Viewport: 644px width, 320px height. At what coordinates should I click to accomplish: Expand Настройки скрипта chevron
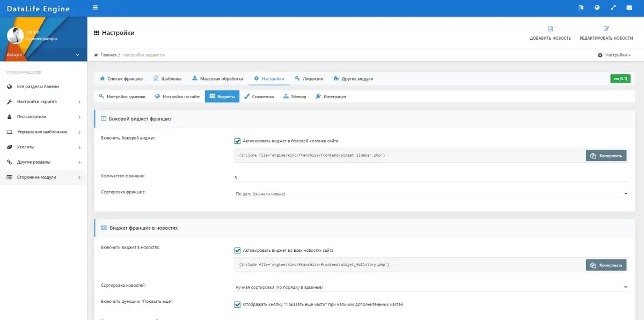click(79, 101)
